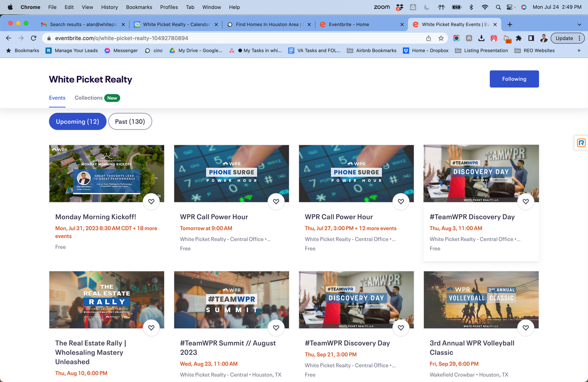Image resolution: width=588 pixels, height=382 pixels.
Task: Open the Airbnb Bookmarks folder
Action: (372, 51)
